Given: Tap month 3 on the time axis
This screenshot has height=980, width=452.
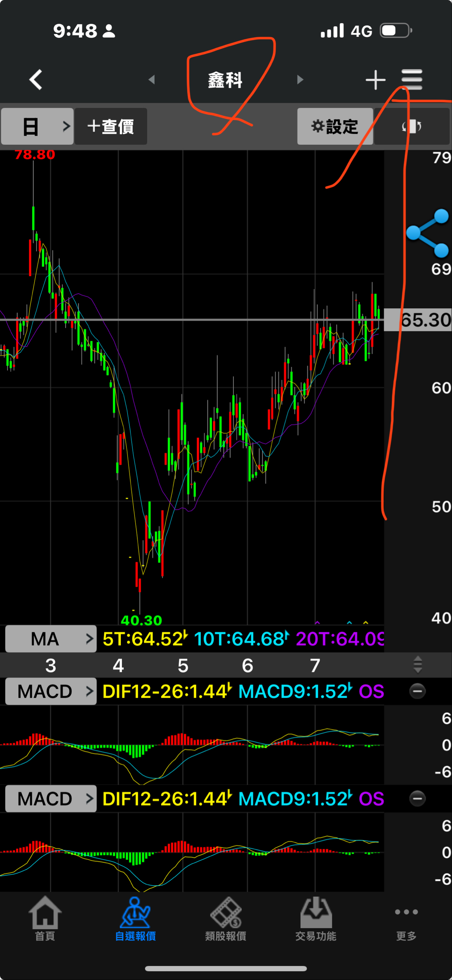Looking at the screenshot, I should tap(51, 665).
